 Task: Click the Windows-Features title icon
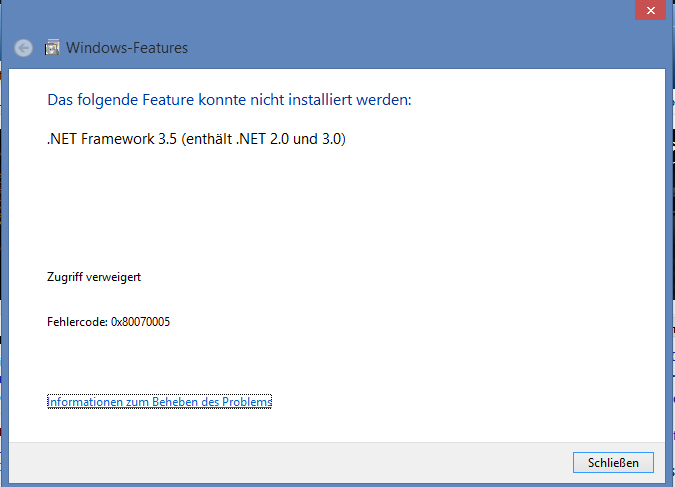(x=52, y=47)
